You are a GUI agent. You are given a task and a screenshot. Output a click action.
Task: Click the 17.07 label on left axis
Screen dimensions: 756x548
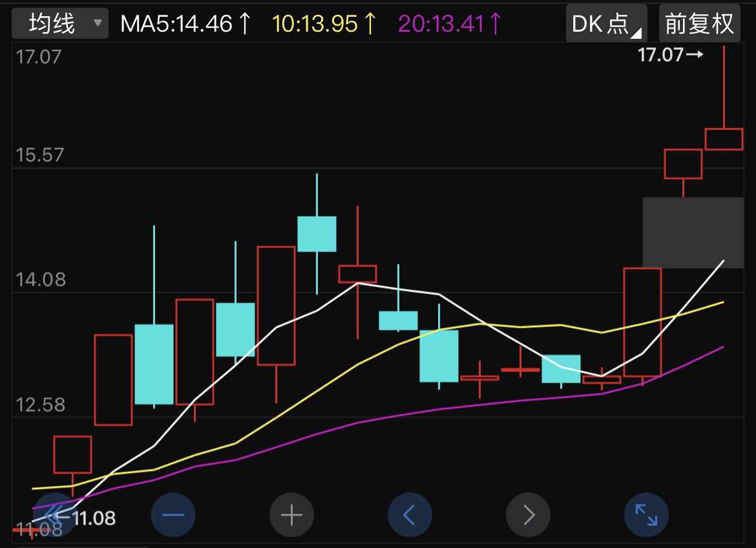(39, 56)
